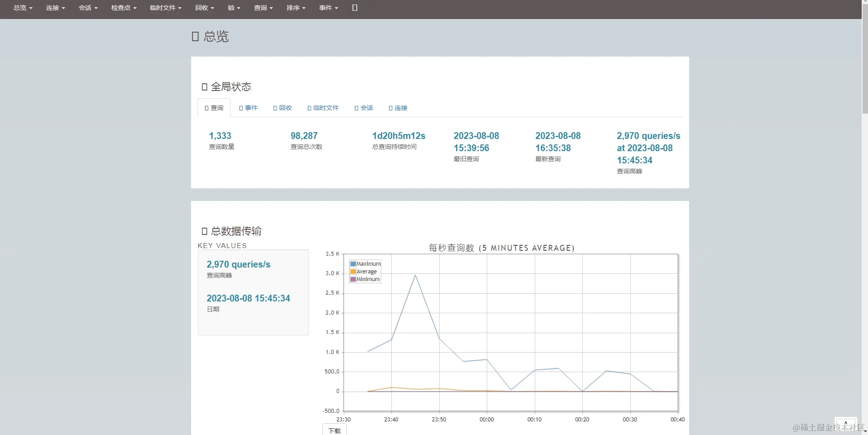Expand the 回收 navbar menu

[205, 8]
